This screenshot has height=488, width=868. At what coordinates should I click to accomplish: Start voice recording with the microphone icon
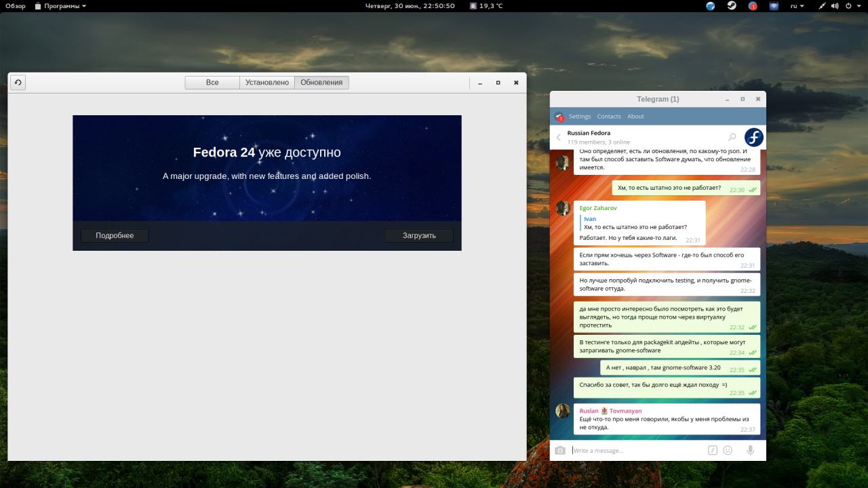pyautogui.click(x=750, y=450)
